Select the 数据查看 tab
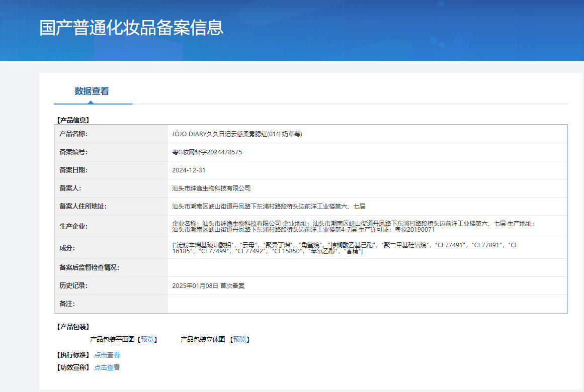Screen dimensions: 584x392 pos(92,91)
